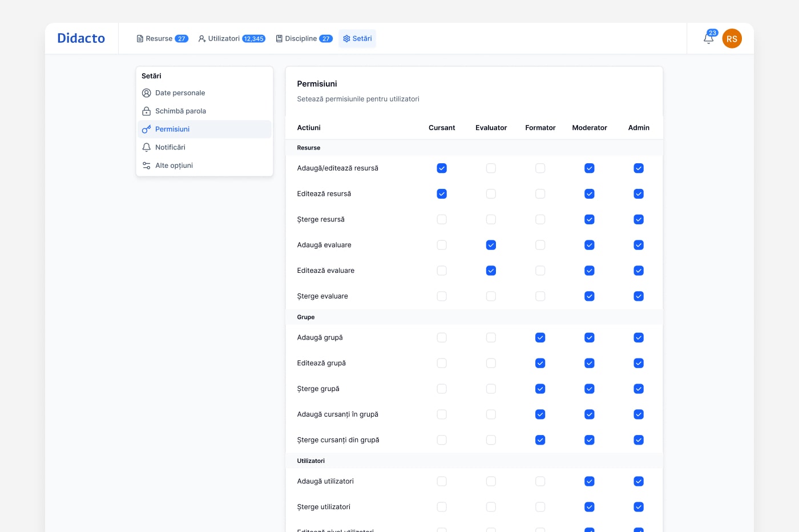Open Schimbă parola settings

204,111
